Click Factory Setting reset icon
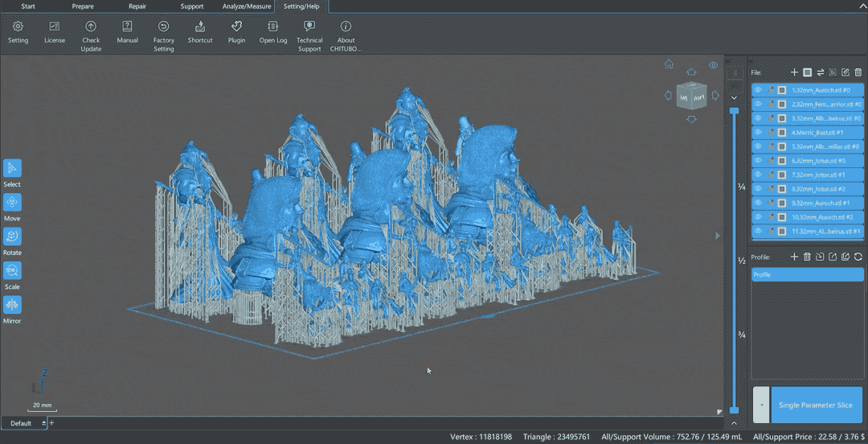868x444 pixels. pyautogui.click(x=163, y=27)
